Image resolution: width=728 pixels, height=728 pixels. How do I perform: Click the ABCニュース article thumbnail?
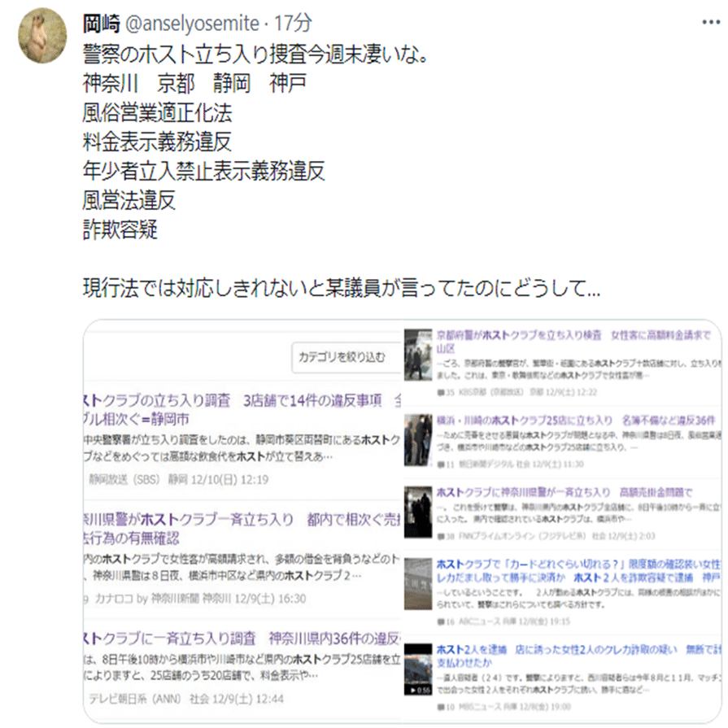click(x=418, y=584)
